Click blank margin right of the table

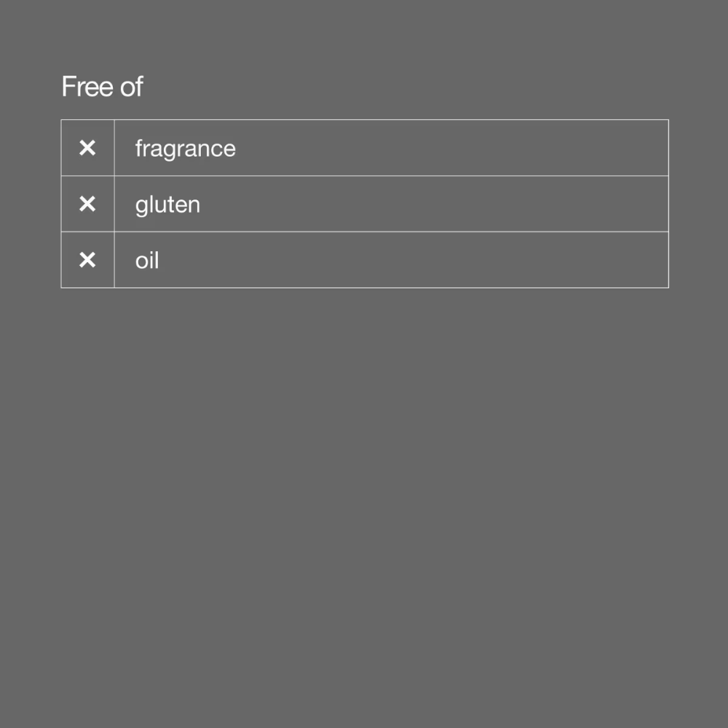click(x=699, y=204)
